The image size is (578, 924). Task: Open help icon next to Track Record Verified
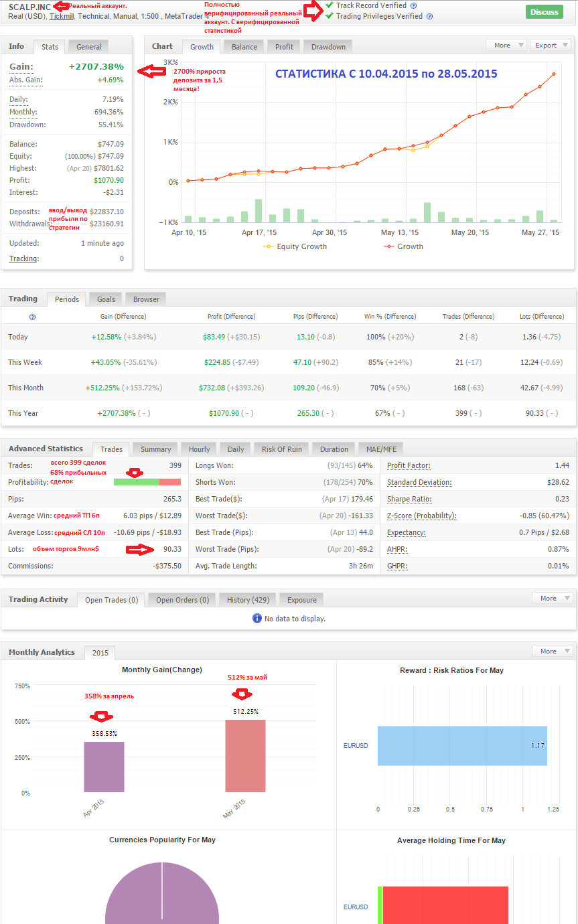[413, 5]
